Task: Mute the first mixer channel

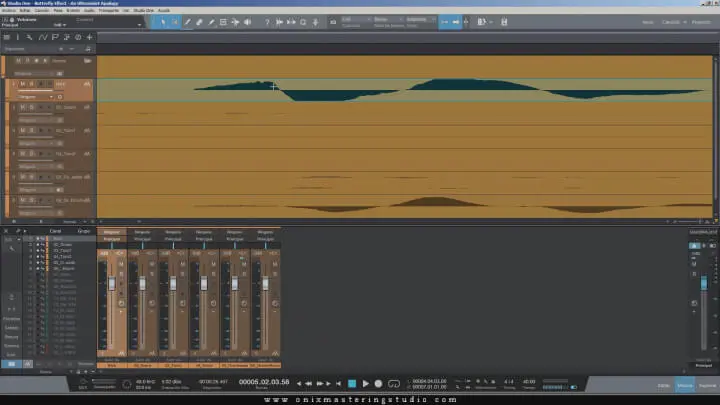Action: [121, 264]
